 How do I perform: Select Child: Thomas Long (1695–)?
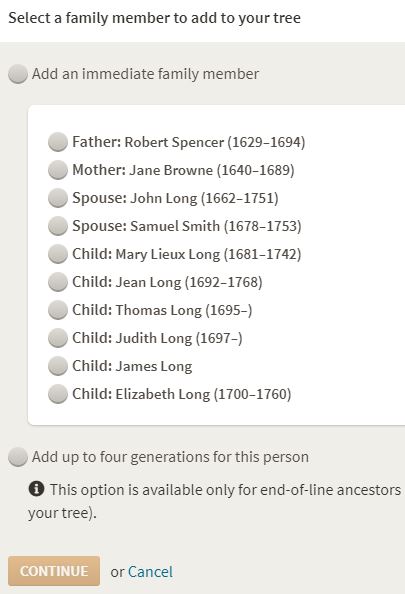(x=58, y=310)
